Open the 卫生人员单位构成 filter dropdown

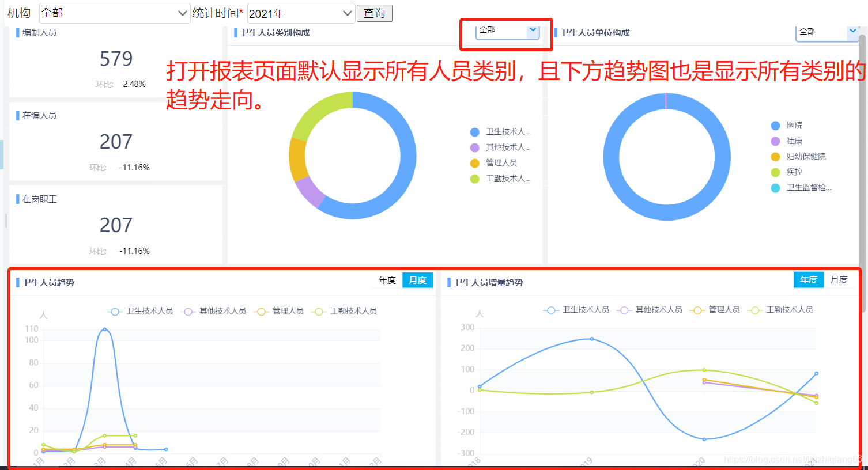(x=827, y=32)
